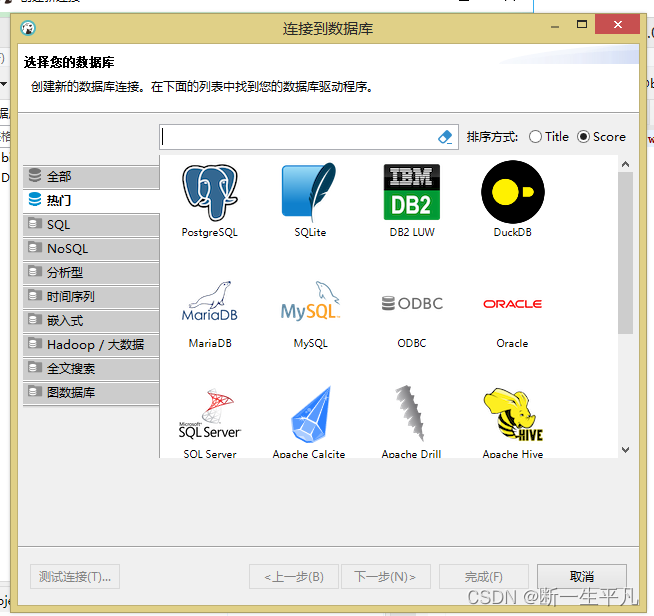Click the scroll down arrow of the driver list
654x616 pixels.
point(625,450)
